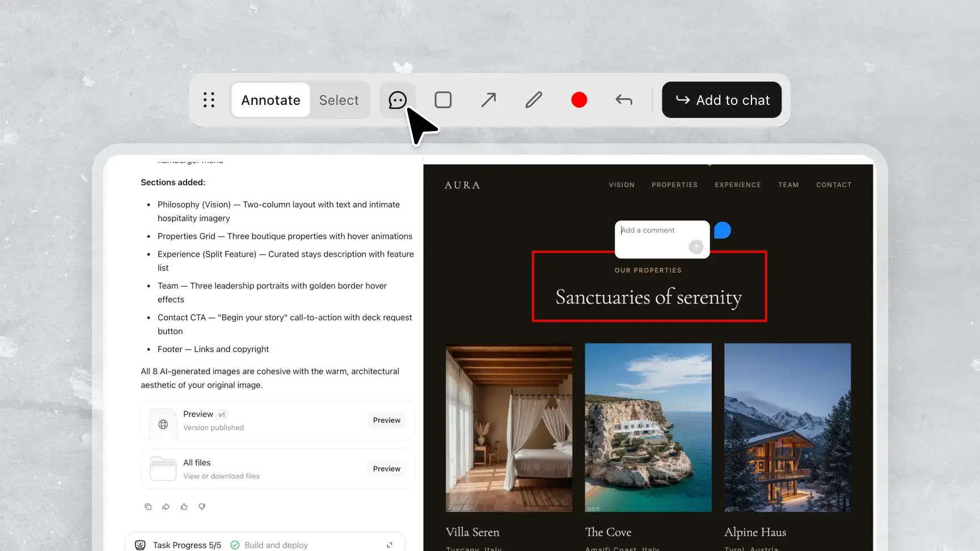Open the red annotation color picker
Viewport: 980px width, 551px height.
579,100
